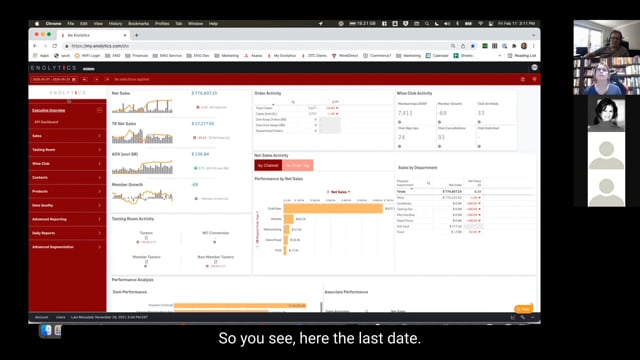Open the View menu in menu bar
This screenshot has width=640, height=360.
[98, 24]
